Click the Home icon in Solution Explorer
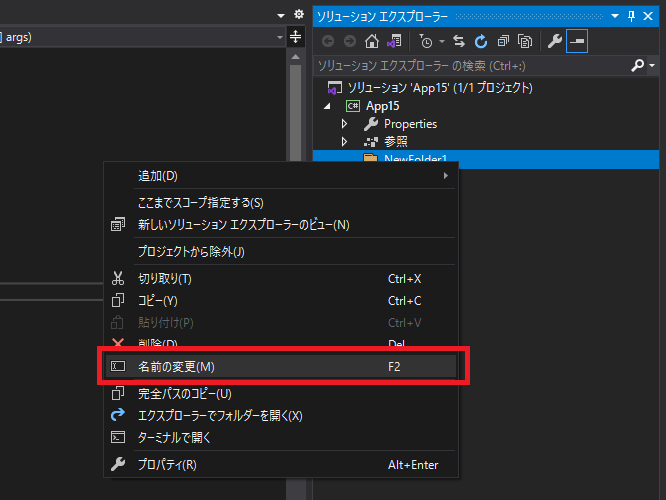 (372, 41)
